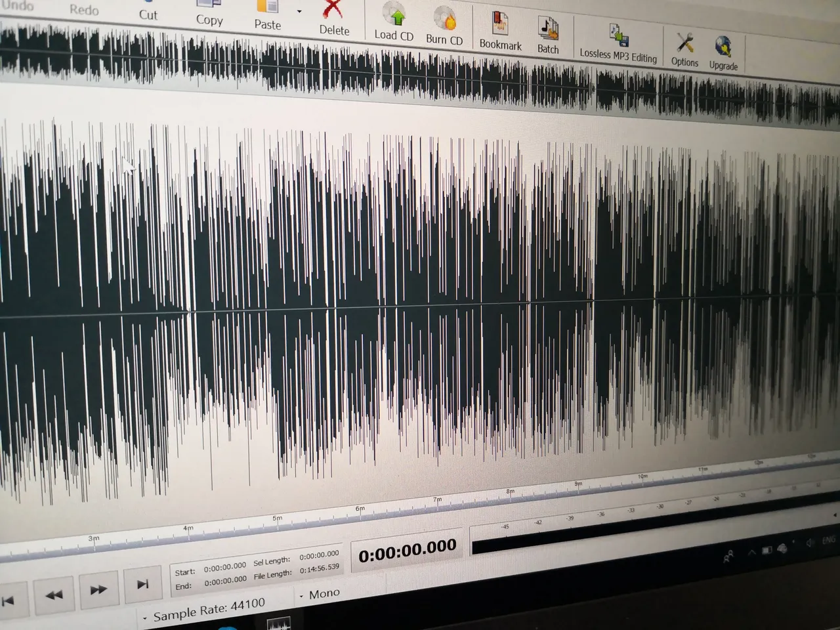Click the 9m mark on the timeline ruler
Screen dimensions: 840x630
point(578,484)
